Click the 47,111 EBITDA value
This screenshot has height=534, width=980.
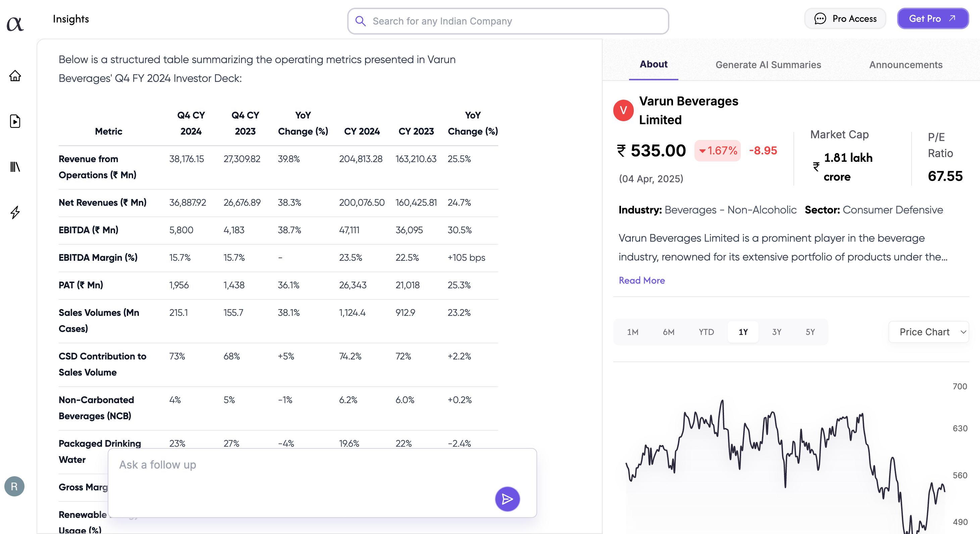coord(349,230)
